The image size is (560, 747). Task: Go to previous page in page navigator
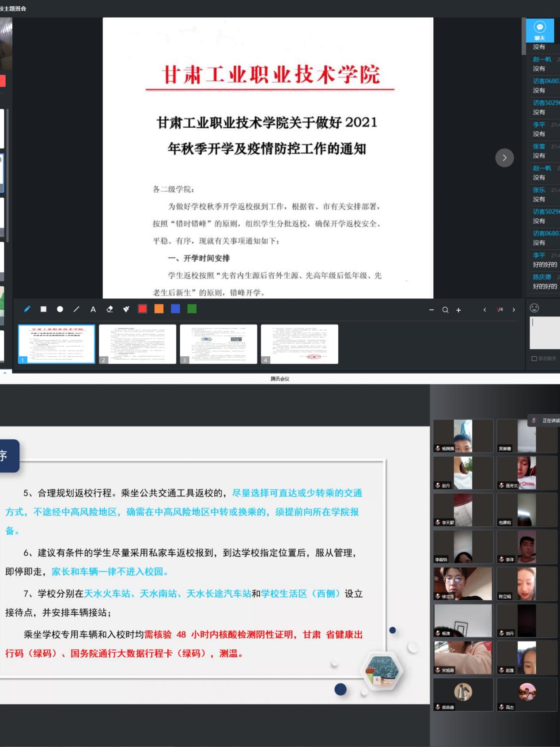484,310
